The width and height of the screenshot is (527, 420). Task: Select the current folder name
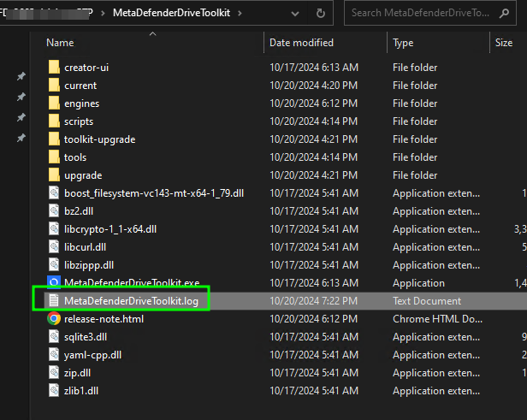[x=80, y=86]
